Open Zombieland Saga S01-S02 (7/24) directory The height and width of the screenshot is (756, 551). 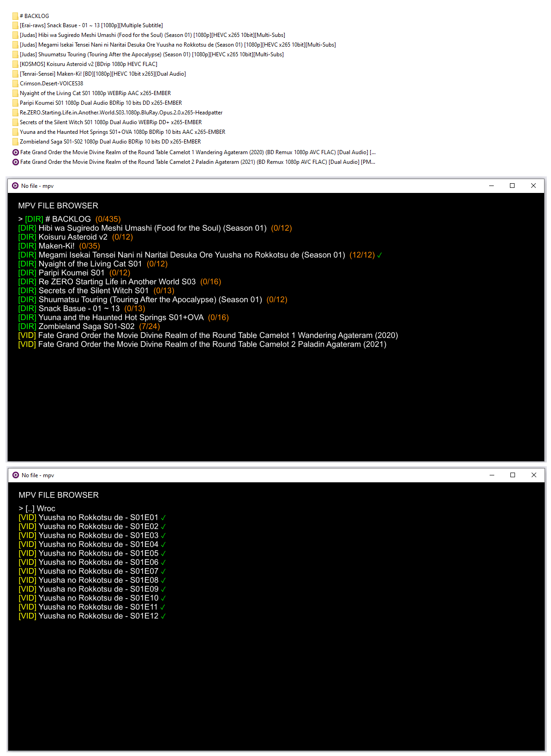point(89,327)
